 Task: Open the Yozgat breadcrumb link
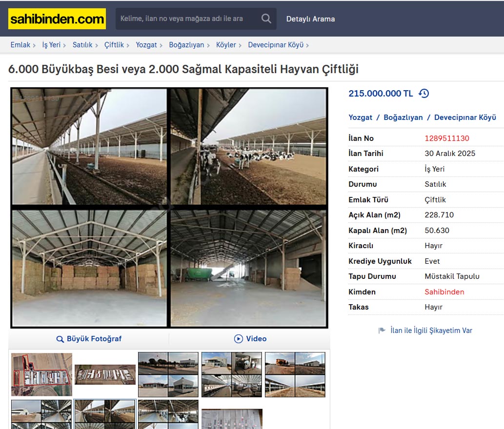(x=146, y=45)
